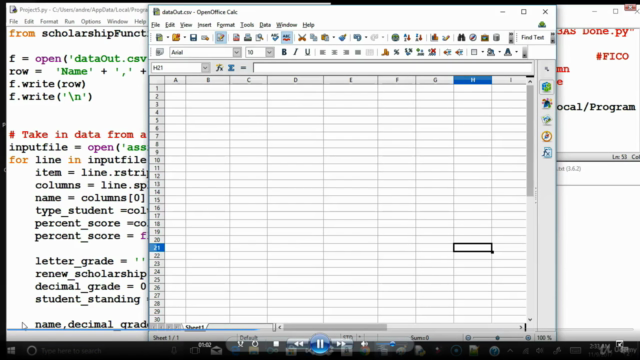Open Font Color dropdown arrow

[x=516, y=52]
